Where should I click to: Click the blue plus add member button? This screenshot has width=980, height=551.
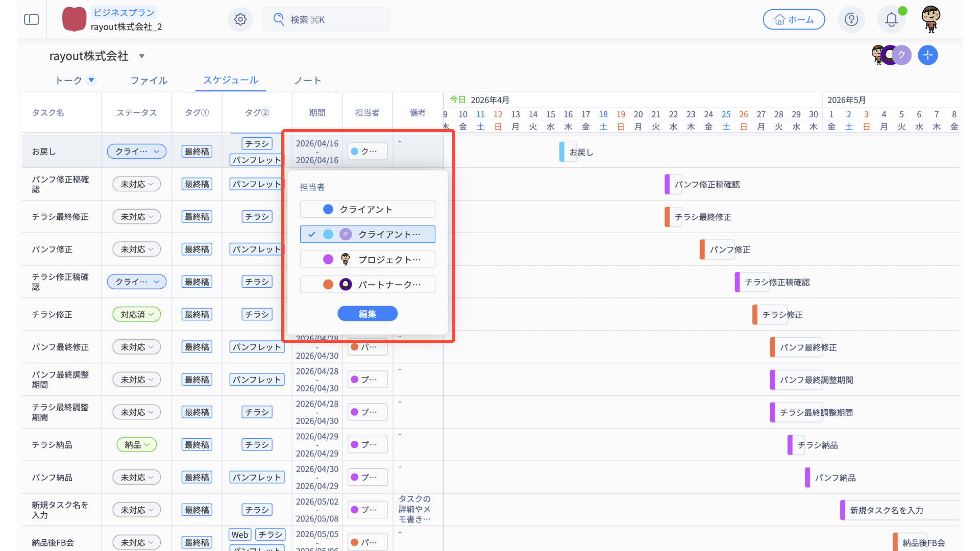pyautogui.click(x=927, y=55)
